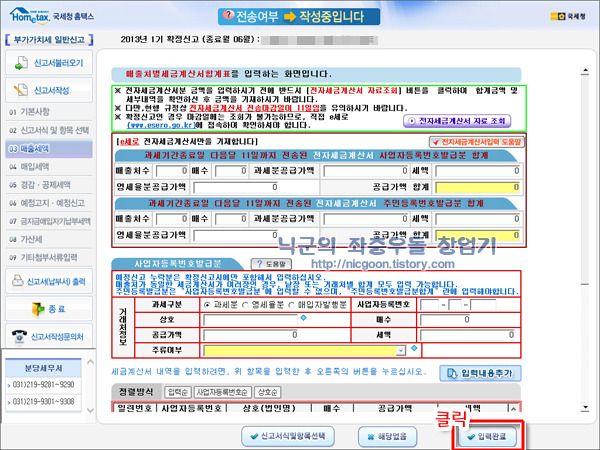
Task: Open 08 가산세 menu item
Action: coord(49,240)
